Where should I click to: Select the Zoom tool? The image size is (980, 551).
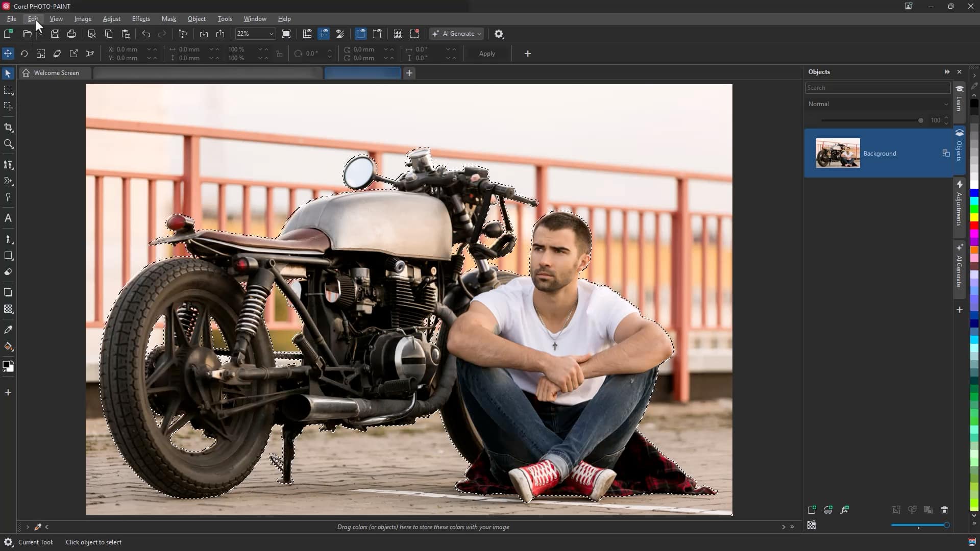(x=8, y=144)
